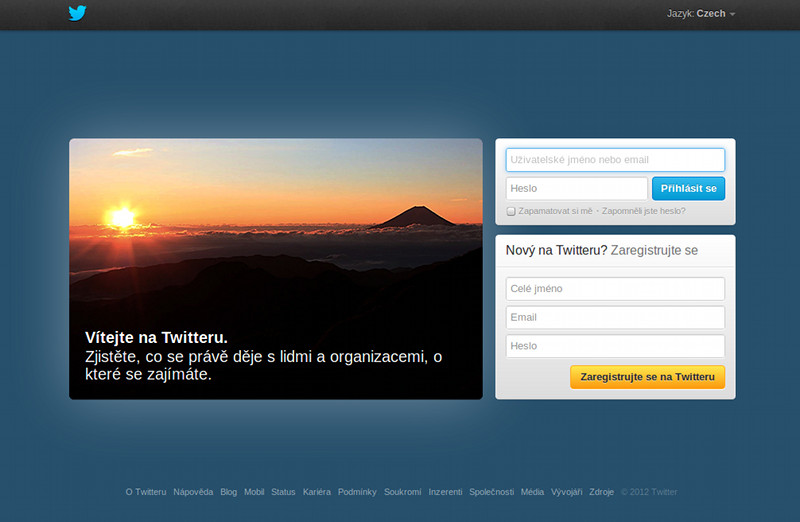This screenshot has width=800, height=522.
Task: Click the login Heslo password field
Action: (577, 188)
